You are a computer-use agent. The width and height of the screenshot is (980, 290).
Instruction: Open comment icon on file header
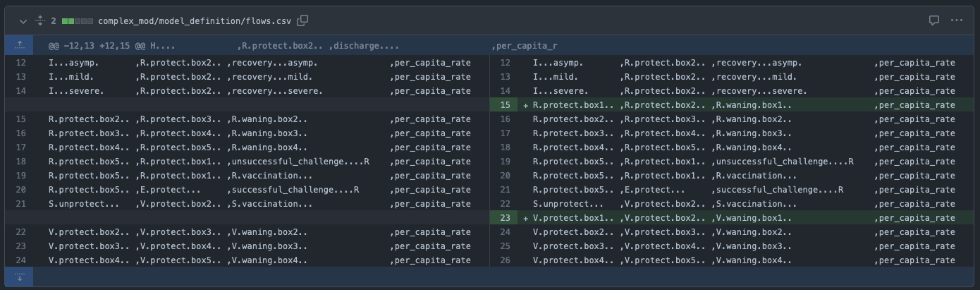click(x=934, y=21)
